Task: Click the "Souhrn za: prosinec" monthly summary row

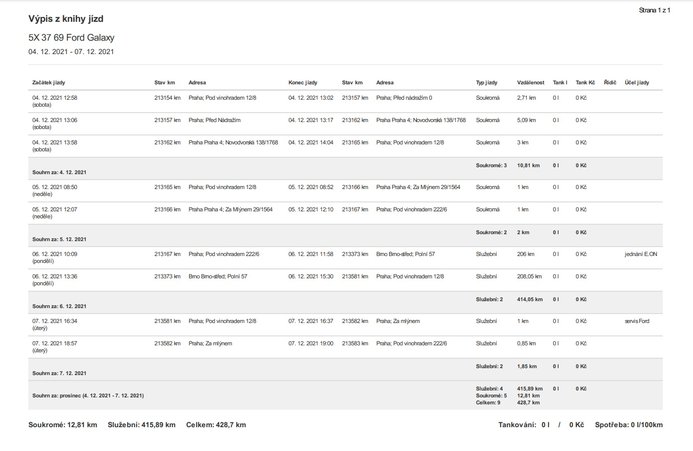Action: coord(88,395)
